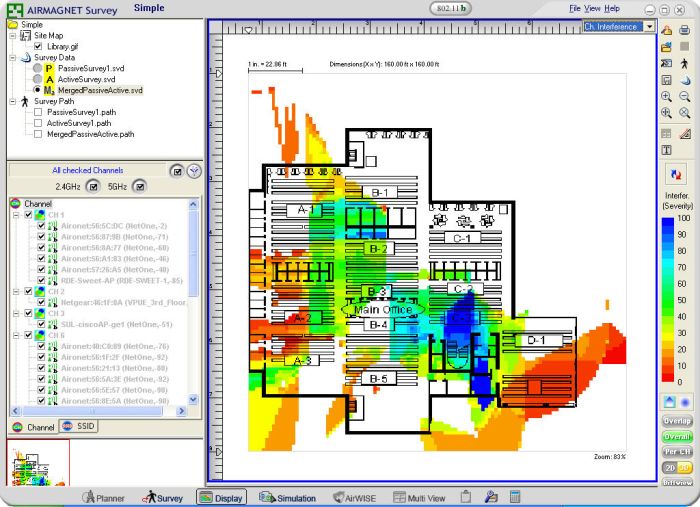Viewport: 700px width, 507px height.
Task: Go to the Survey mode
Action: pos(162,498)
